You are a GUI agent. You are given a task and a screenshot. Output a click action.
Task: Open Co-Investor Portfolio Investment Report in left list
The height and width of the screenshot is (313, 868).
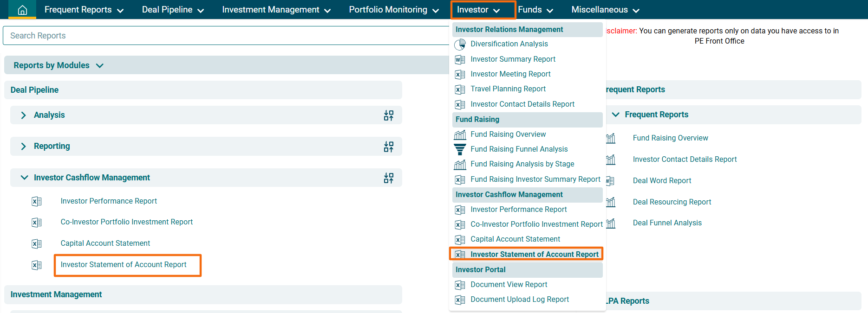pos(126,222)
